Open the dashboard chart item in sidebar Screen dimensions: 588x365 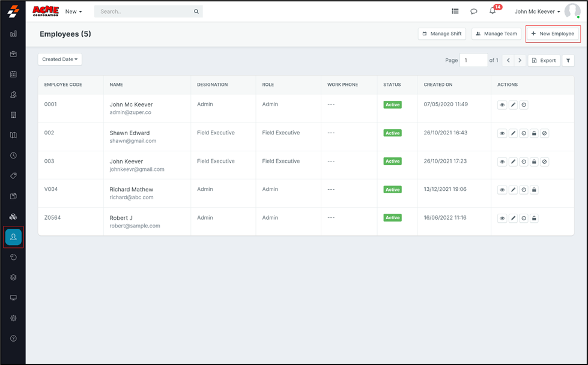click(13, 34)
